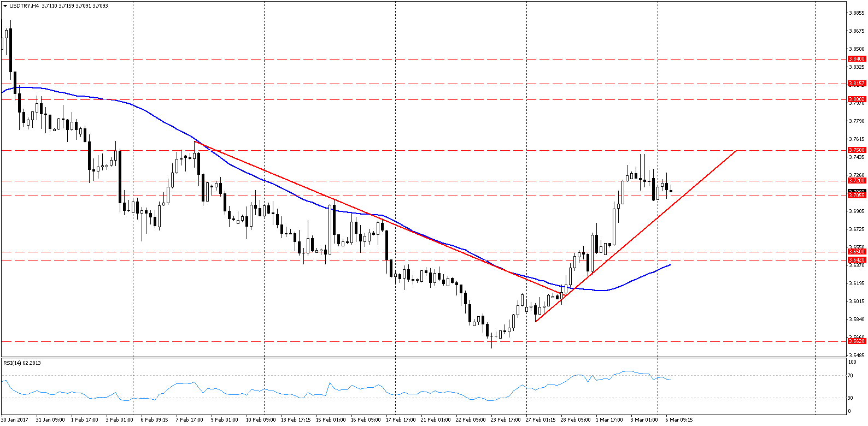Click the 31 Jan 09:00 time label

coord(50,420)
